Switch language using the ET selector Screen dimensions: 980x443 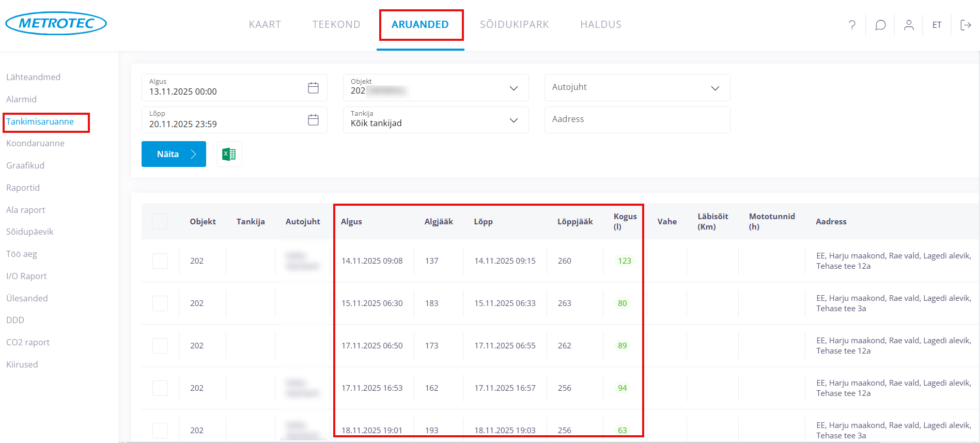pos(937,25)
